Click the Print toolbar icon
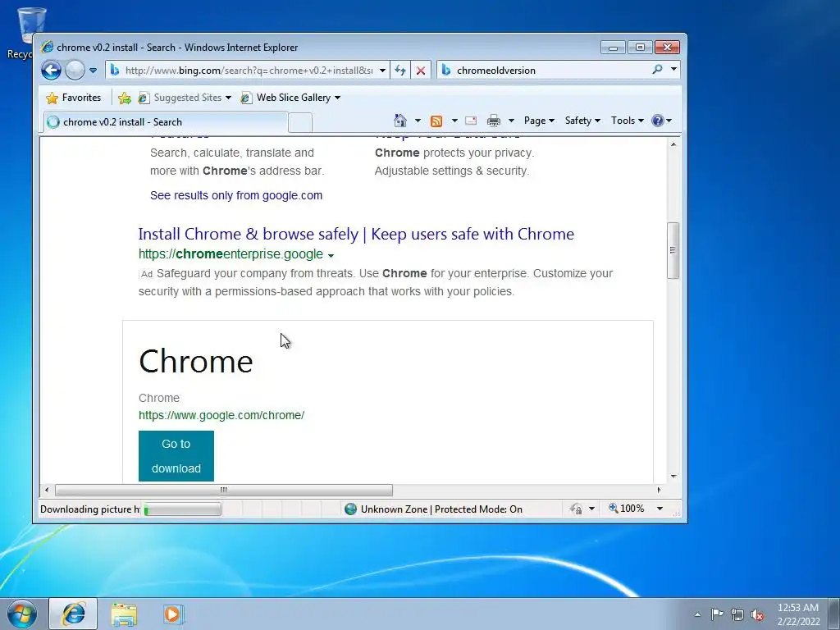Screen dimensions: 840x630 tap(493, 121)
